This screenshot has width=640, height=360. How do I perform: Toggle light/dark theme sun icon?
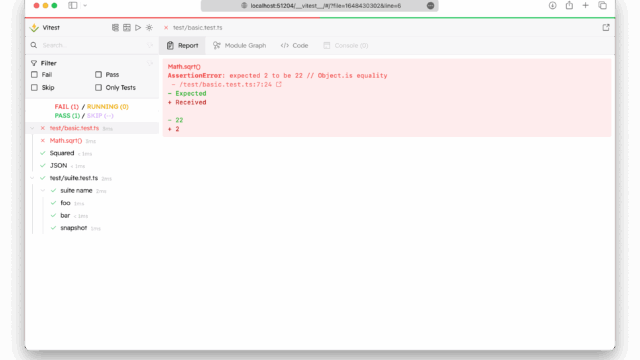pyautogui.click(x=149, y=28)
